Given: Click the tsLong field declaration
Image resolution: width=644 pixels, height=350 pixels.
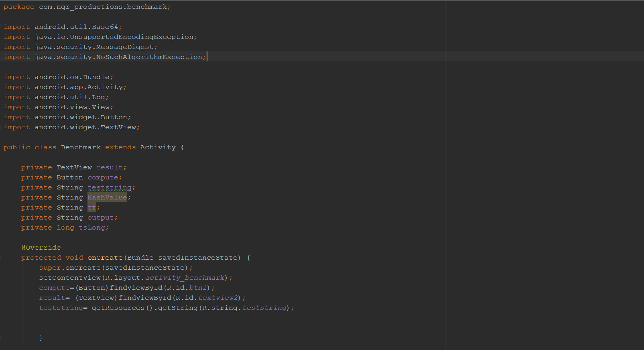Looking at the screenshot, I should (91, 228).
